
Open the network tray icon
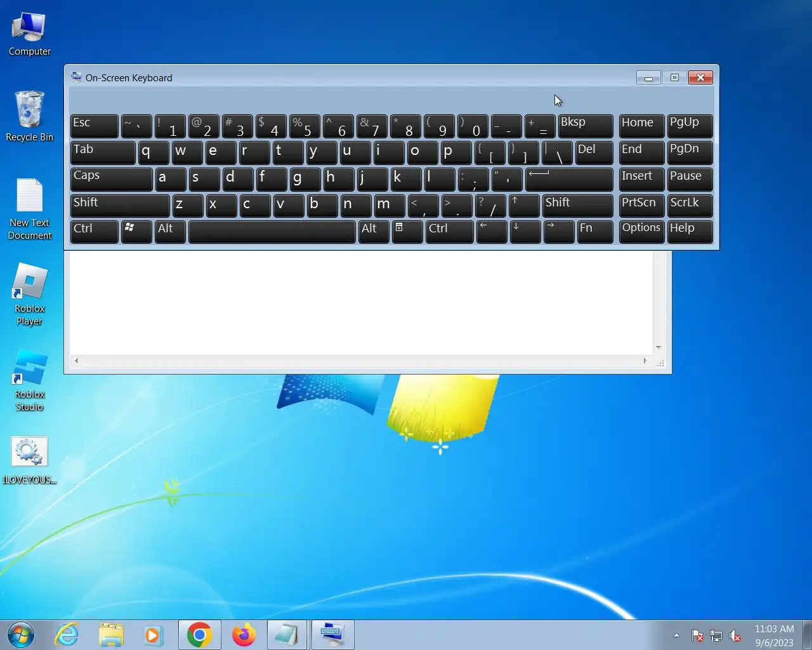tap(716, 635)
